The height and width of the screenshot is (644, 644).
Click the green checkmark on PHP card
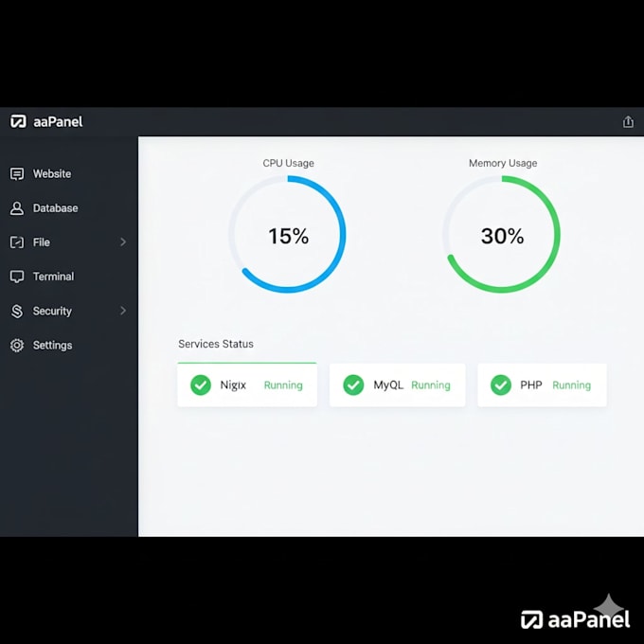point(501,385)
